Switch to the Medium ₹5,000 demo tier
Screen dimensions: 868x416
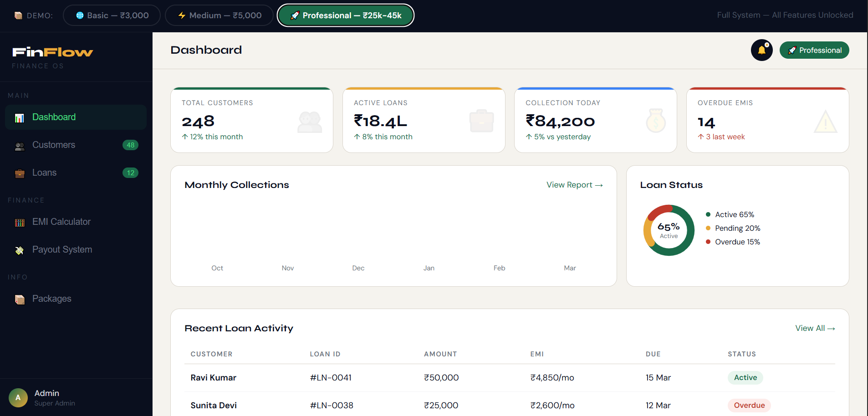point(219,15)
